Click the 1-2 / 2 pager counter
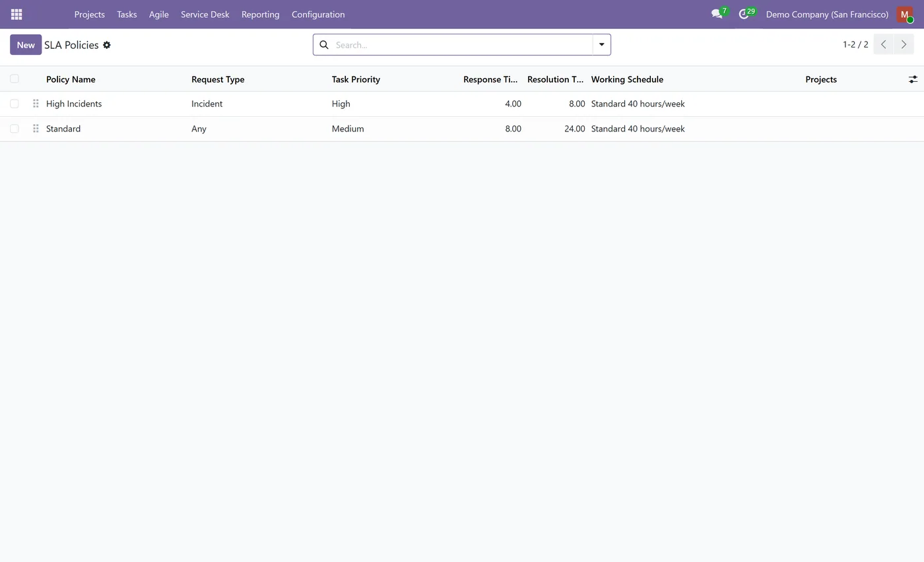924x562 pixels. coord(855,45)
